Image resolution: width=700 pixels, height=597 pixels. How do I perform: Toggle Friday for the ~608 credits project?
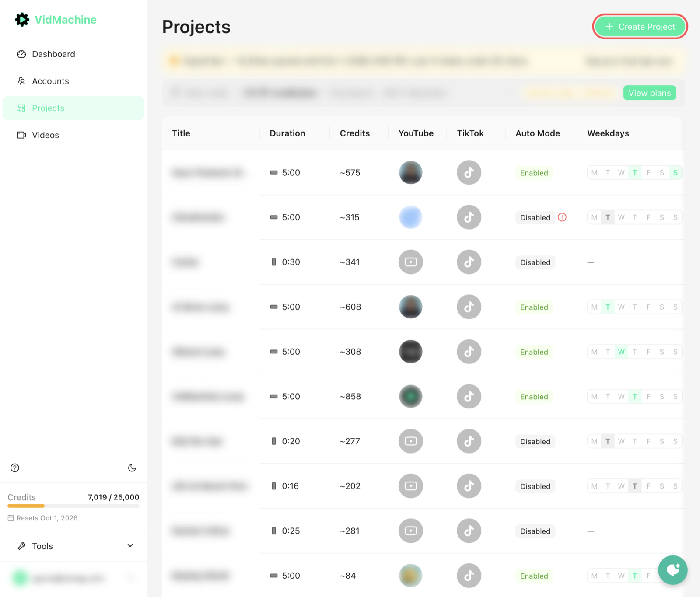pos(648,307)
